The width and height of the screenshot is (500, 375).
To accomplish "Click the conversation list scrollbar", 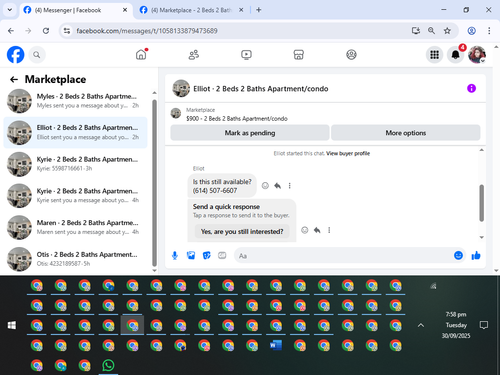I will [x=154, y=182].
